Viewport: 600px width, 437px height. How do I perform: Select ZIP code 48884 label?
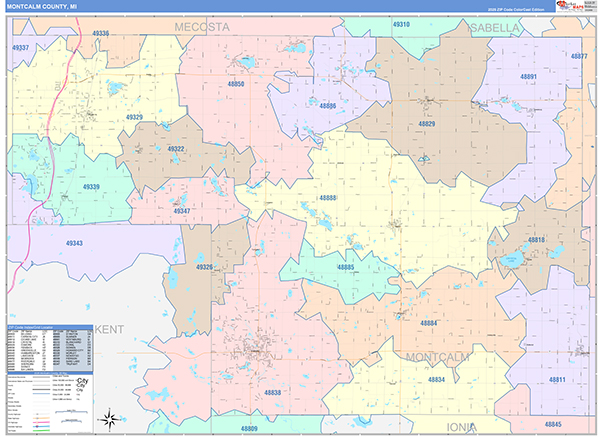point(429,323)
